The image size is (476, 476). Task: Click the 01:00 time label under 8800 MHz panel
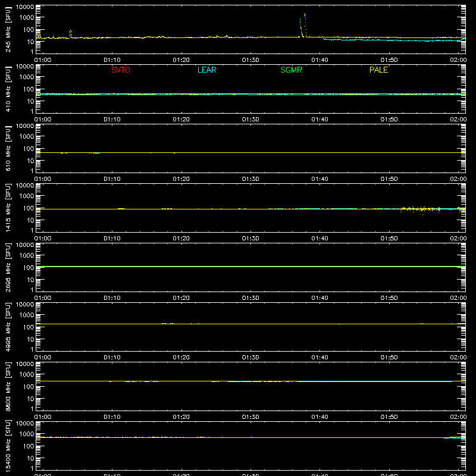[x=43, y=417]
